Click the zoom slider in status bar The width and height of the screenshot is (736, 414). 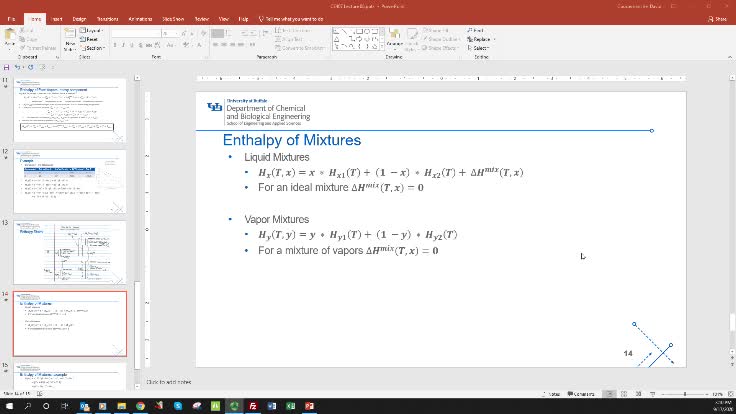[x=686, y=393]
